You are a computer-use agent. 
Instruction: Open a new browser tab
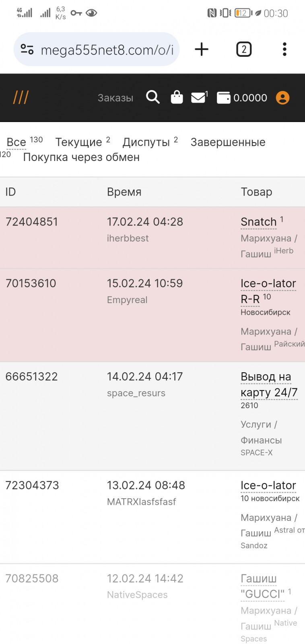[202, 50]
